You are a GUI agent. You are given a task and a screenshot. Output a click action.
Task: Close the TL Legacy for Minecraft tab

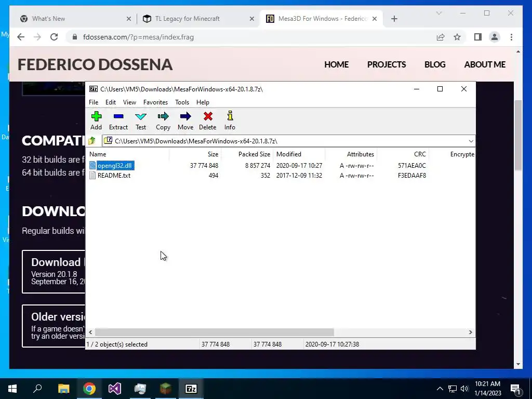pos(252,19)
